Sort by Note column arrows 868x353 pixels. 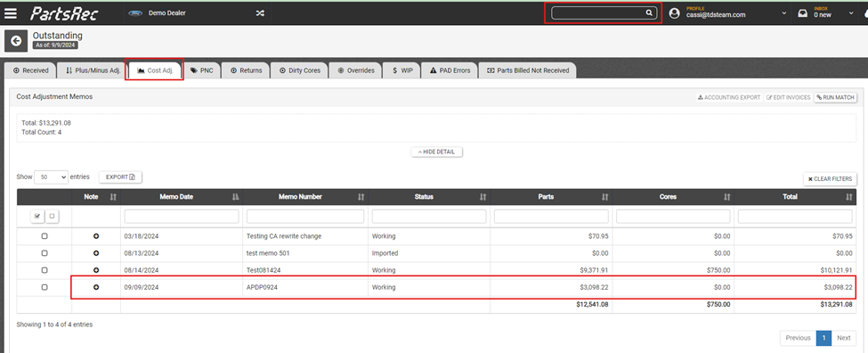pos(113,197)
